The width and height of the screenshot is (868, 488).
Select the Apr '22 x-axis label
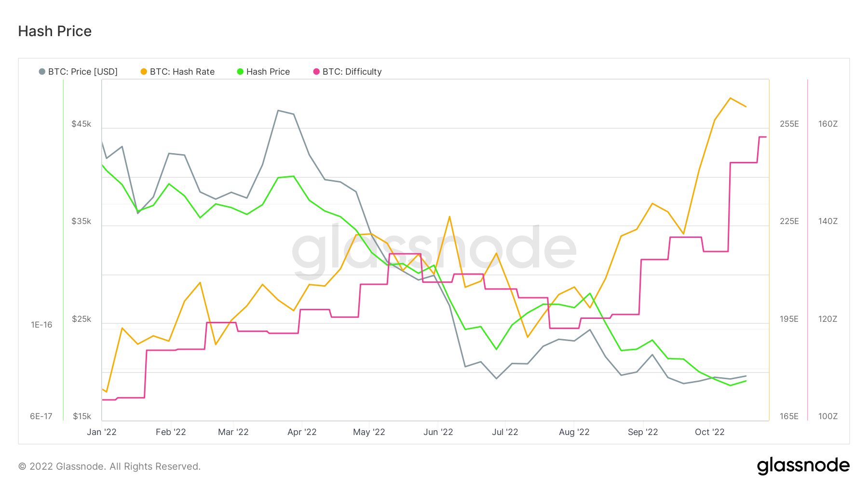302,432
